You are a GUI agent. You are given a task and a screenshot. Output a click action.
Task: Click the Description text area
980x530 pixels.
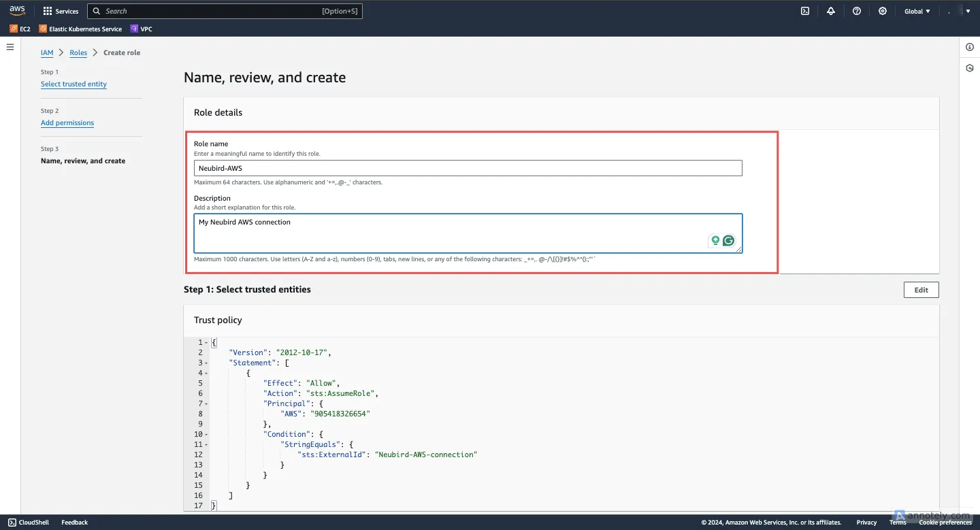[468, 233]
